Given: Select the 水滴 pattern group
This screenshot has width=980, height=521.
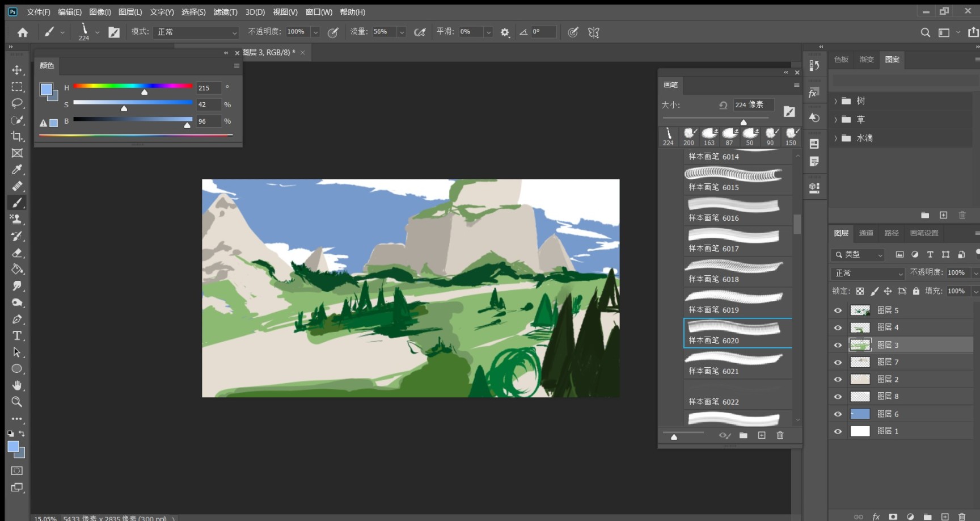Looking at the screenshot, I should point(864,138).
